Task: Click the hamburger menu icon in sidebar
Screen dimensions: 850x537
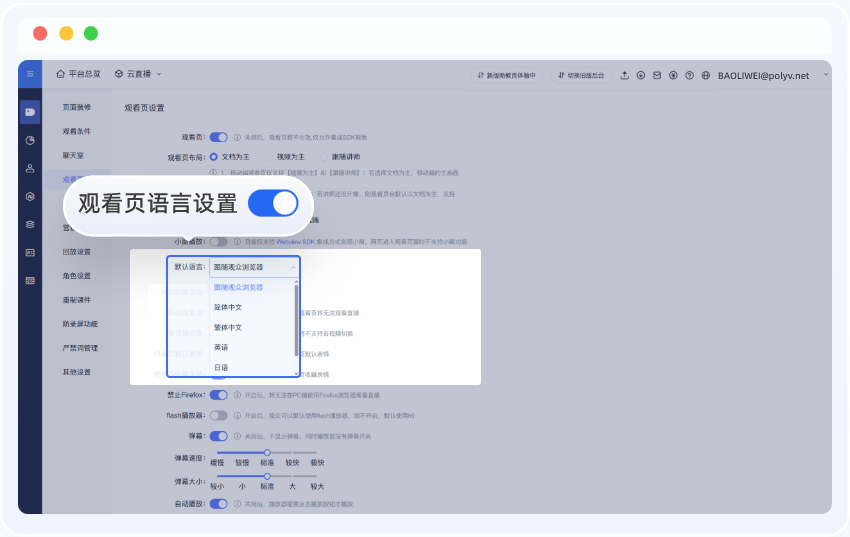Action: [30, 74]
